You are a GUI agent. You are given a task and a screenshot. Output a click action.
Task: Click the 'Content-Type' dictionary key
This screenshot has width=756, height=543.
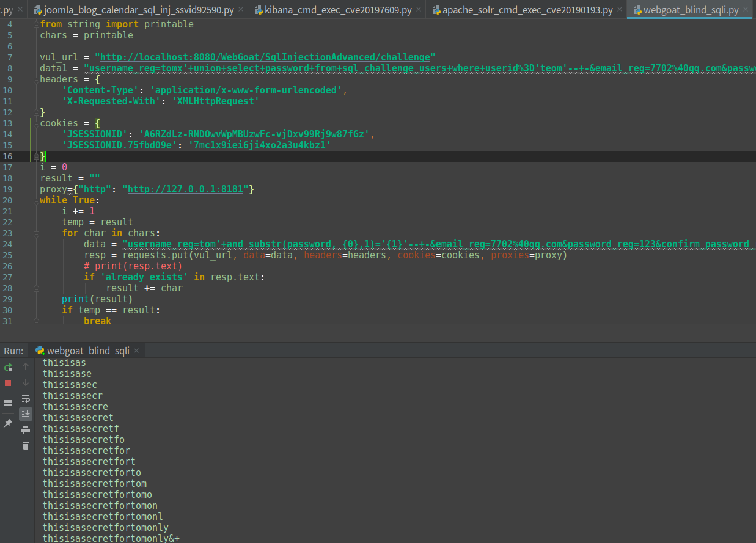coord(103,90)
